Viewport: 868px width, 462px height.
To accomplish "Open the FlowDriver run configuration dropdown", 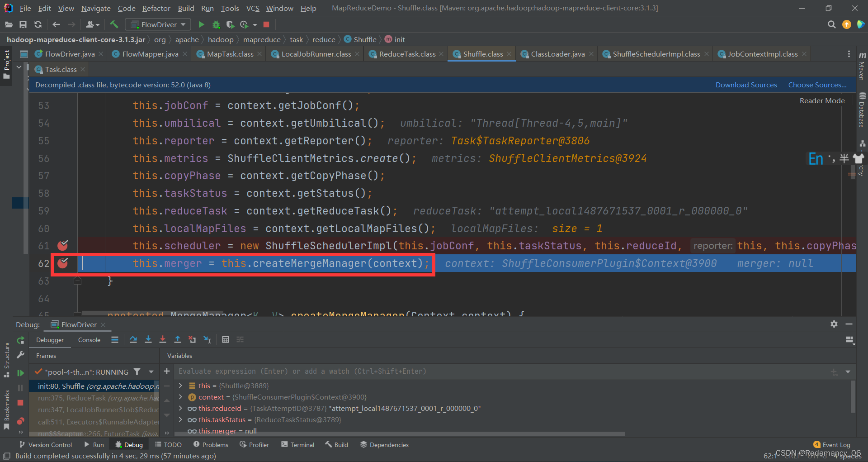I will (x=158, y=24).
